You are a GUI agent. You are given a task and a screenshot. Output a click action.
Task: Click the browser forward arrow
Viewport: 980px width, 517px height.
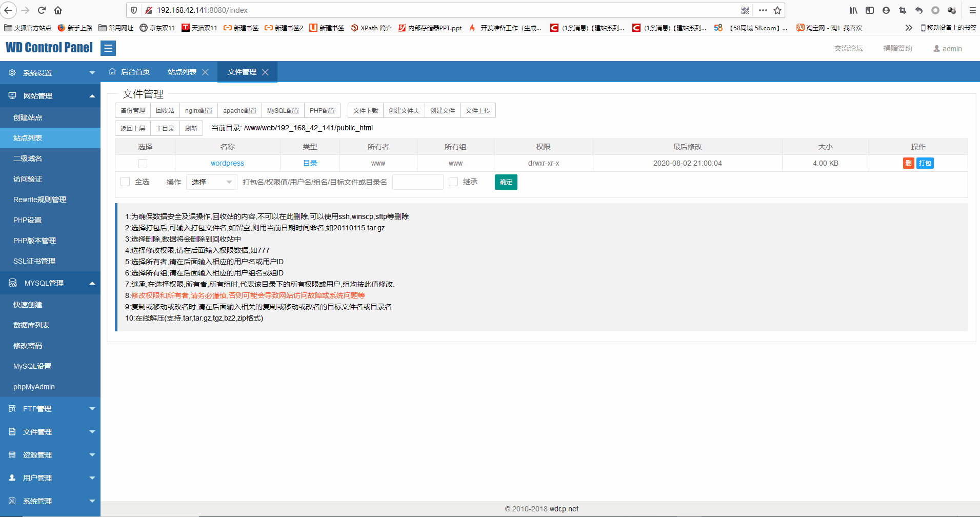(x=25, y=10)
